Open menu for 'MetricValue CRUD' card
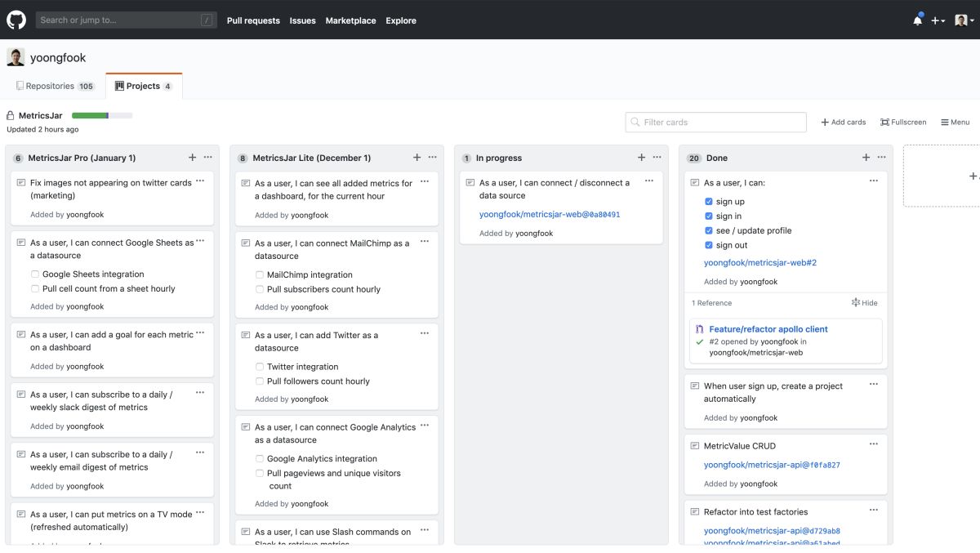This screenshot has width=980, height=553. point(874,444)
